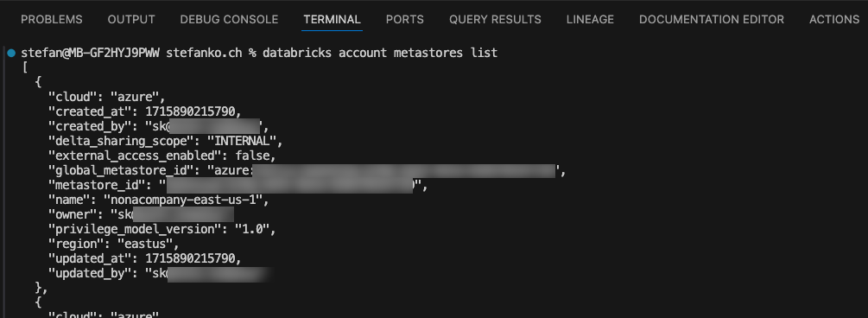The height and width of the screenshot is (318, 868).
Task: Switch to the PROBLEMS tab
Action: (x=52, y=19)
